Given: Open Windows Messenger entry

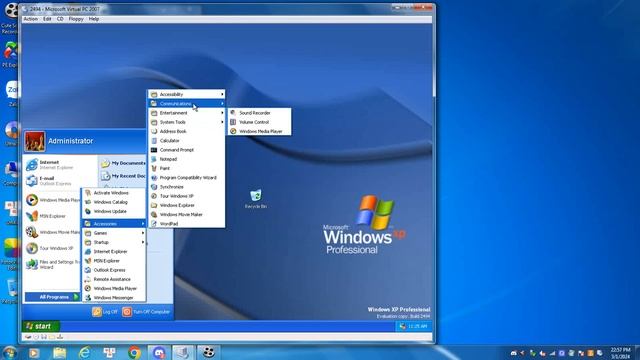Looking at the screenshot, I should (114, 298).
